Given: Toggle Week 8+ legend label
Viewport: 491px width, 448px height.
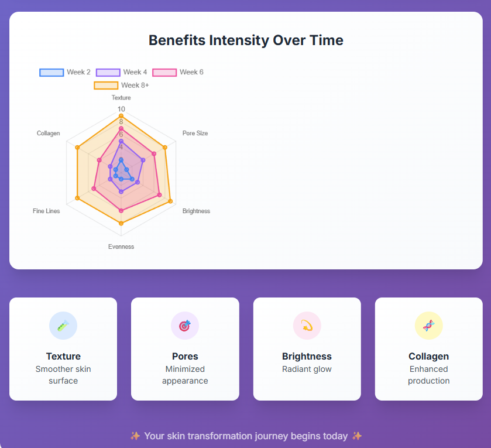Looking at the screenshot, I should pos(135,86).
